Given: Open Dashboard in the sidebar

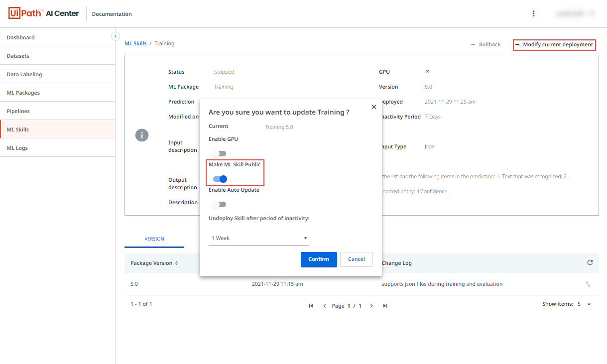Looking at the screenshot, I should [x=58, y=37].
